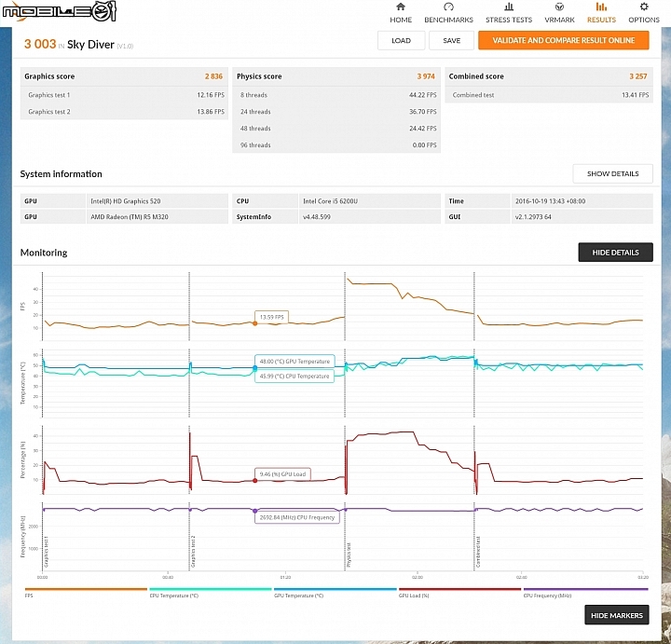
Task: Switch to the BENCHMARKS tab label
Action: pyautogui.click(x=448, y=20)
